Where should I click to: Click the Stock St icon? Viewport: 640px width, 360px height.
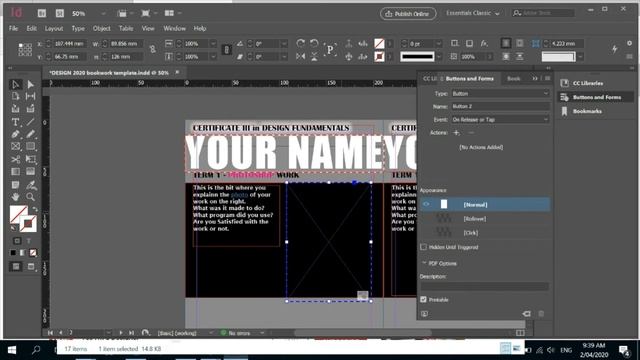[60, 13]
